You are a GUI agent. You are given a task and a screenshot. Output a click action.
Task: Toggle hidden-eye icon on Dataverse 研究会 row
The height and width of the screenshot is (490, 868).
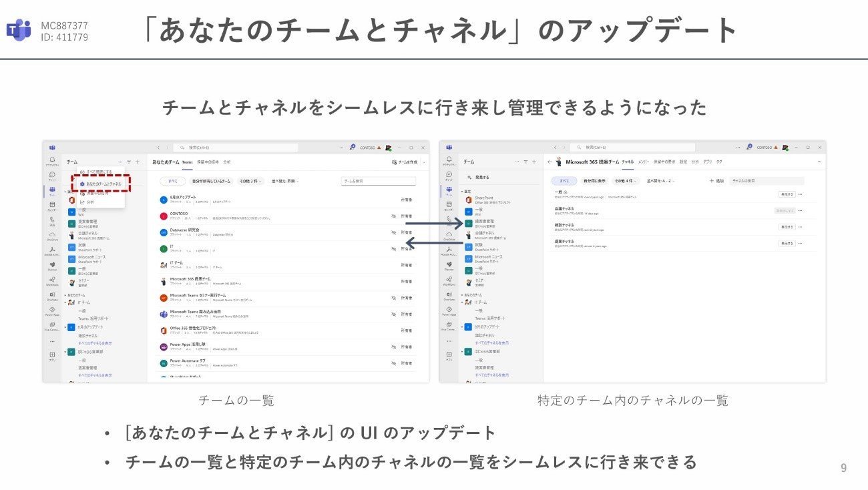click(x=393, y=232)
